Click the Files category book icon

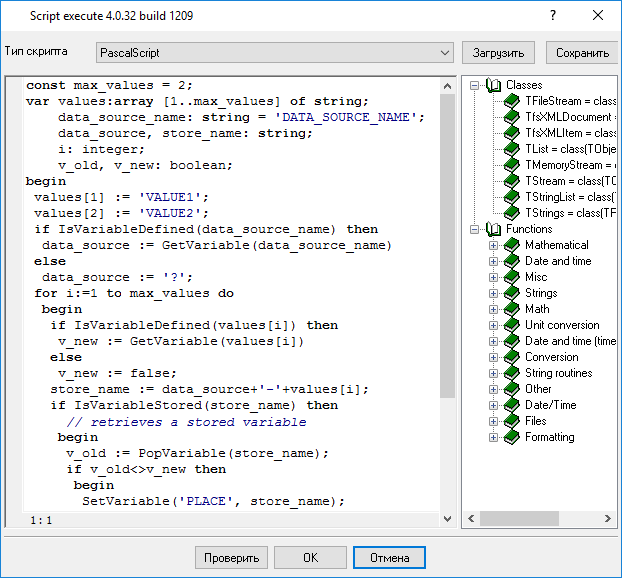coord(511,421)
